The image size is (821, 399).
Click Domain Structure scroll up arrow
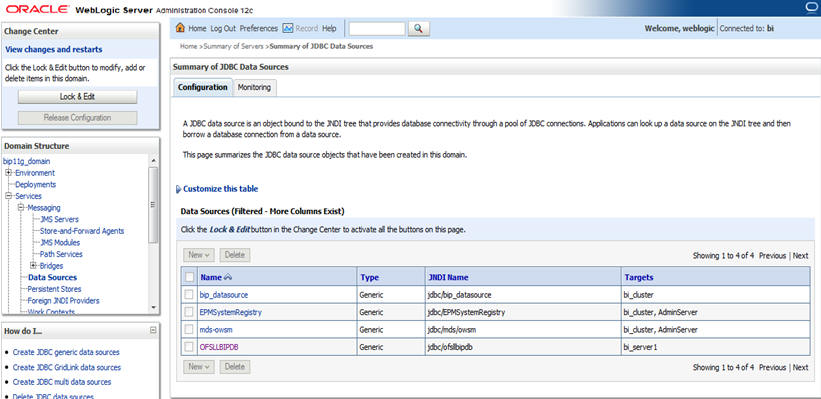click(153, 160)
